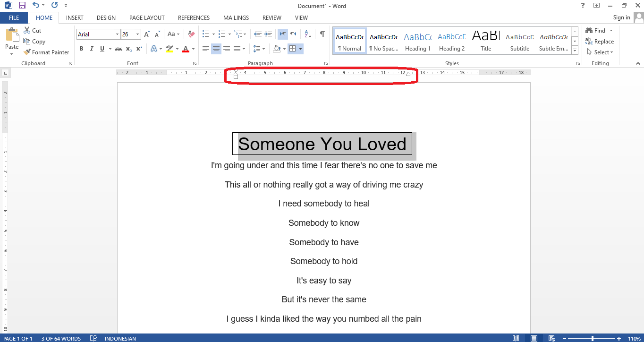Click the 110% zoom level

[634, 338]
